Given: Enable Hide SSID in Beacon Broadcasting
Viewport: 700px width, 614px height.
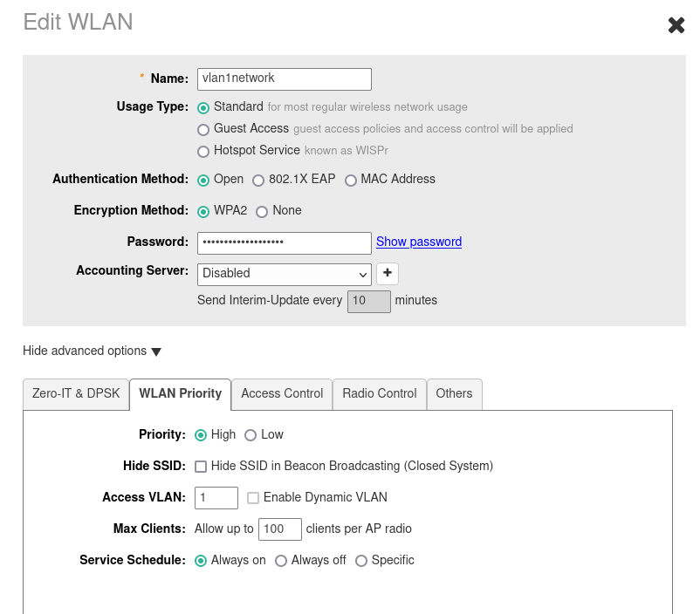Looking at the screenshot, I should pyautogui.click(x=201, y=466).
